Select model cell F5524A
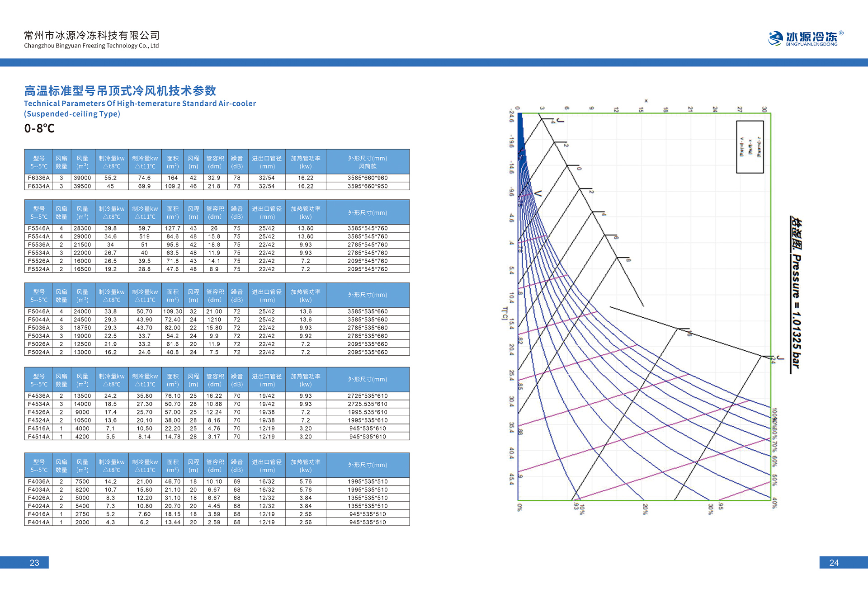This screenshot has width=868, height=593. click(x=38, y=269)
